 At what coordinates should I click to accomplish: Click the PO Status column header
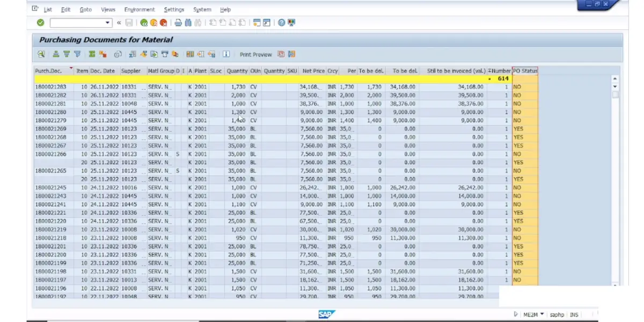[525, 71]
